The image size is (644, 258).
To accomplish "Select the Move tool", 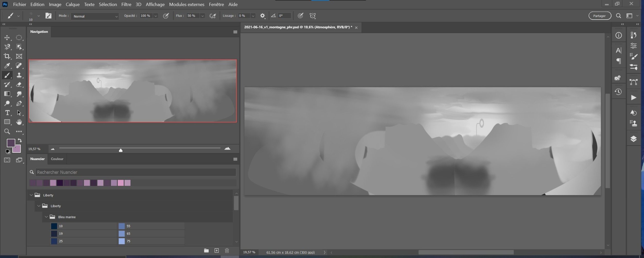I will (x=7, y=38).
